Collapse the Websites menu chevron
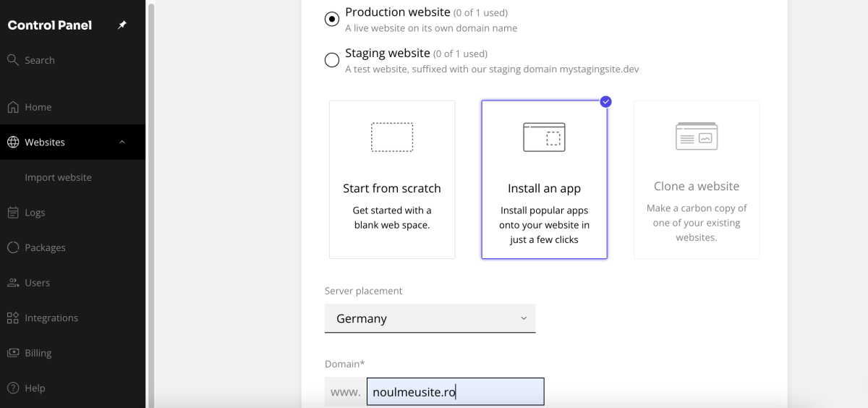This screenshot has height=408, width=868. 122,143
